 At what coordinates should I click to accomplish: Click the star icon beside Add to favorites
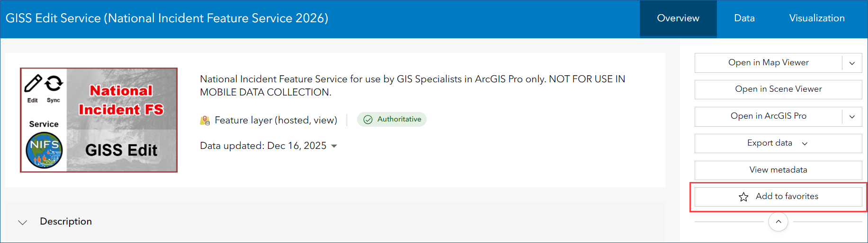point(743,197)
